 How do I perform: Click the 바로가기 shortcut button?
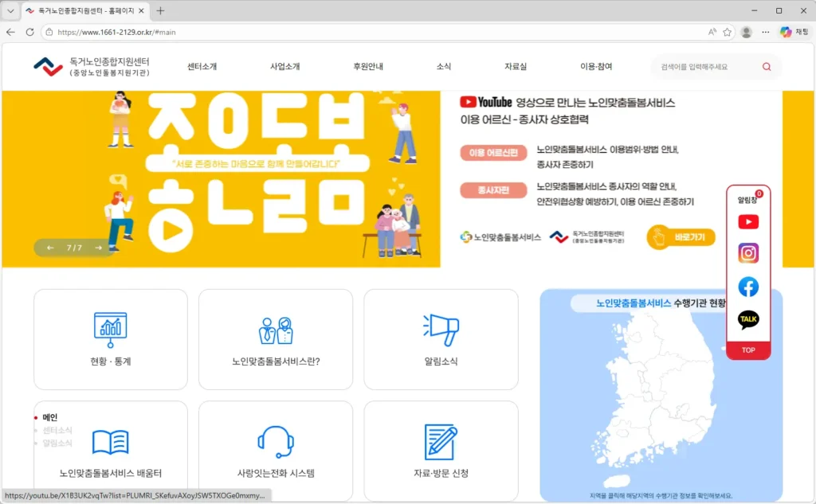click(x=681, y=238)
